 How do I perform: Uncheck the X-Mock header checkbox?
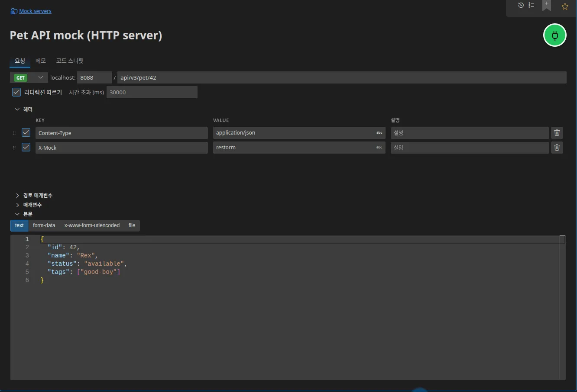point(26,147)
